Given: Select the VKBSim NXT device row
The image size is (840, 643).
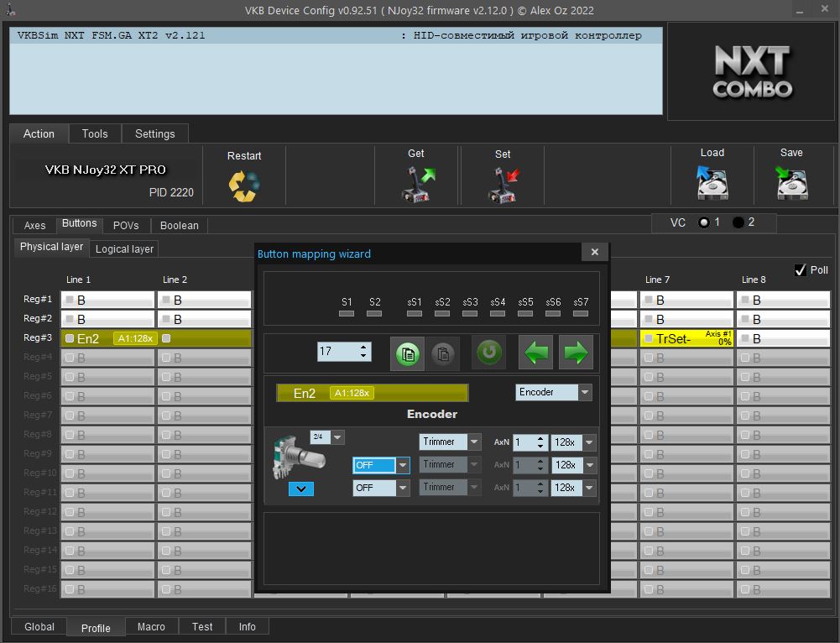Looking at the screenshot, I should [336, 36].
